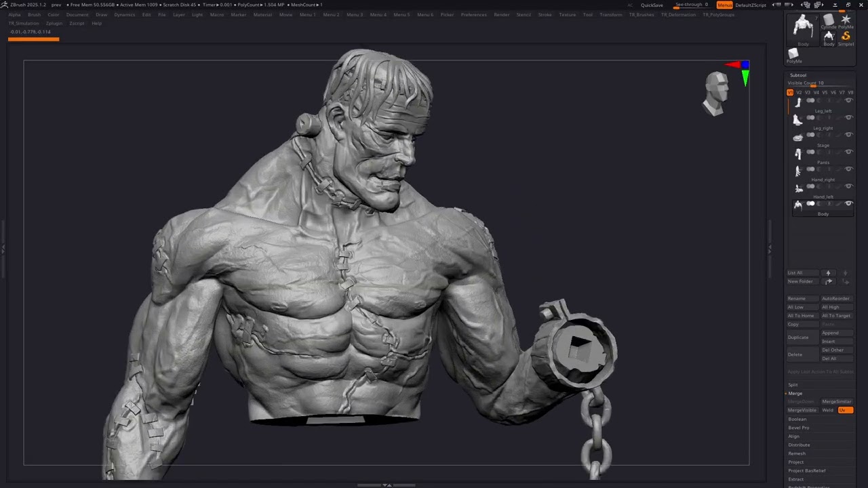The image size is (868, 488).
Task: Collapse the Merge section
Action: pyautogui.click(x=795, y=393)
